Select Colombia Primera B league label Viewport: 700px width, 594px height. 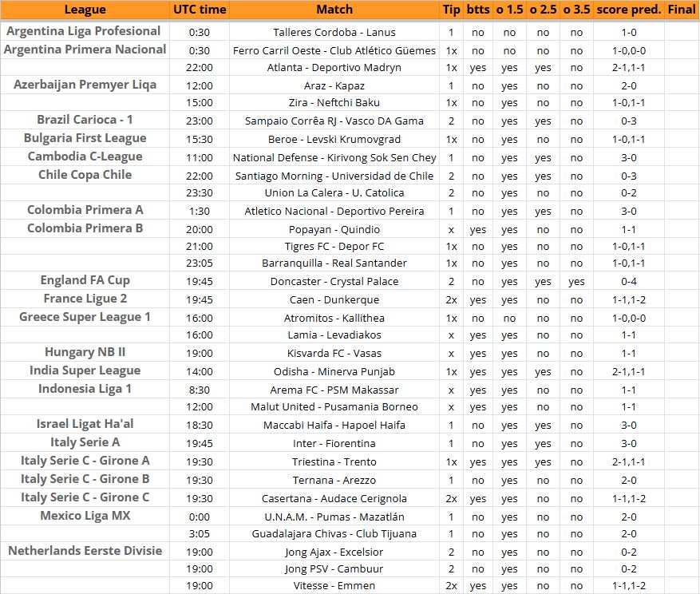(x=85, y=228)
